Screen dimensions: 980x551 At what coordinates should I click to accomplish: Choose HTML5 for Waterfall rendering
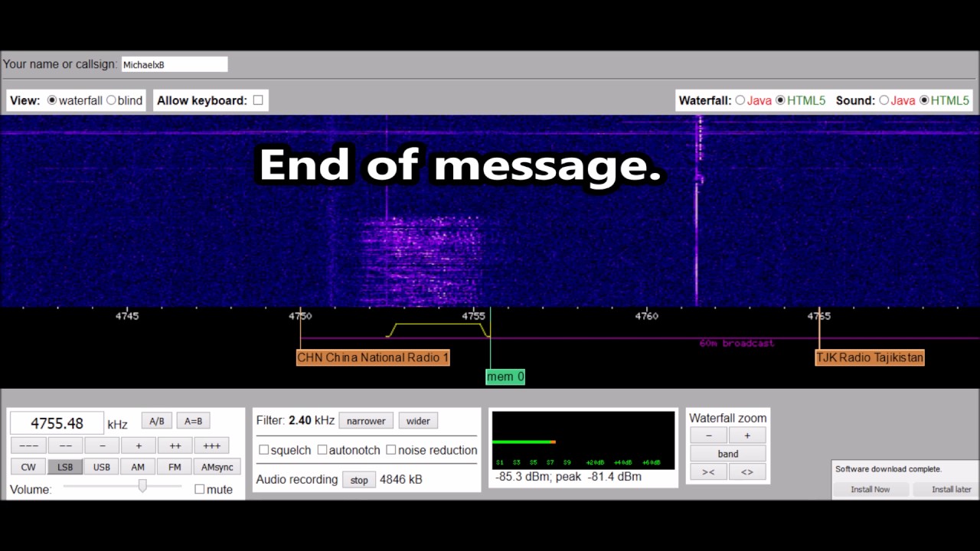pyautogui.click(x=780, y=100)
